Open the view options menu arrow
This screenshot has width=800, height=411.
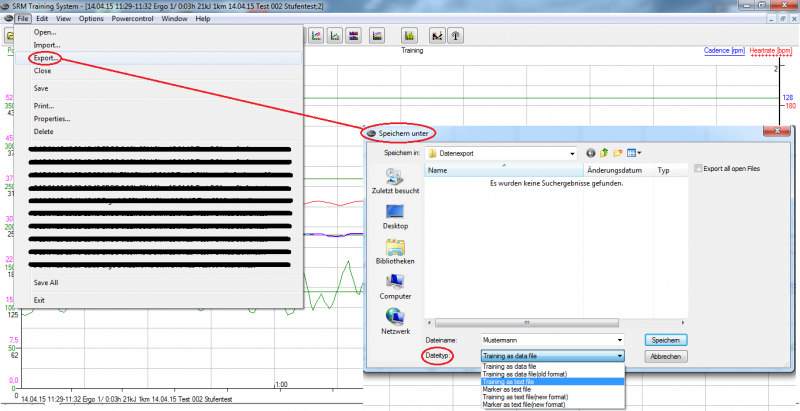639,153
